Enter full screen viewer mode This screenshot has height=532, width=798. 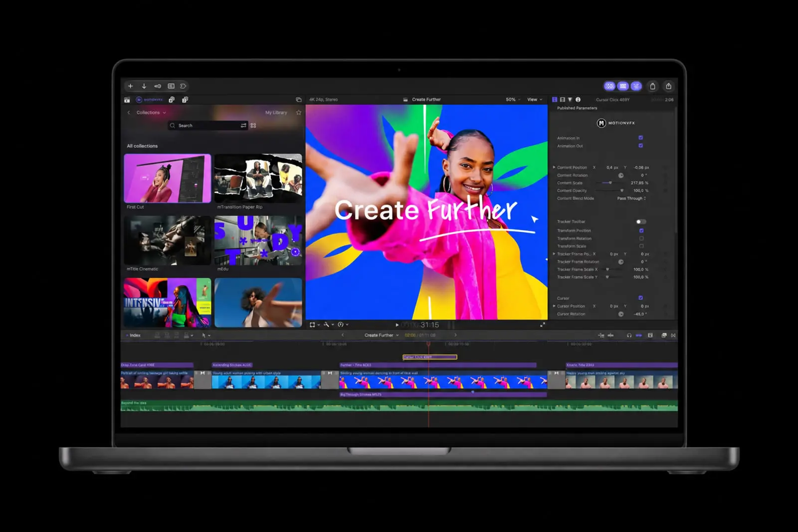point(543,325)
